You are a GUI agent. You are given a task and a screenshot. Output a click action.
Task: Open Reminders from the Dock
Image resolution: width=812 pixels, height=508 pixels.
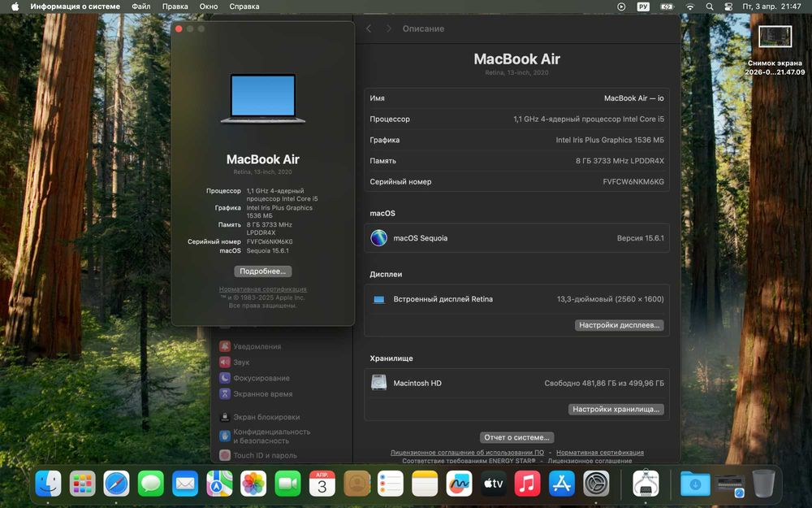coord(391,484)
